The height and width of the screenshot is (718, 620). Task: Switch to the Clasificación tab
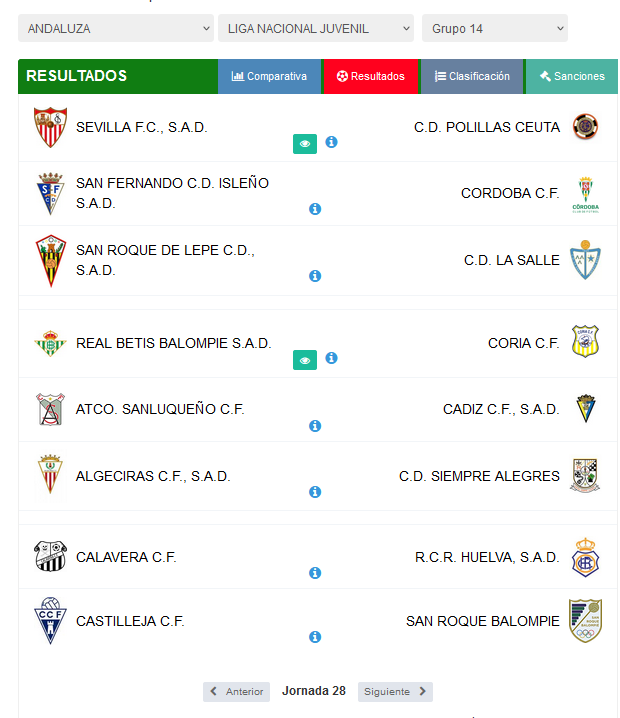[x=472, y=76]
